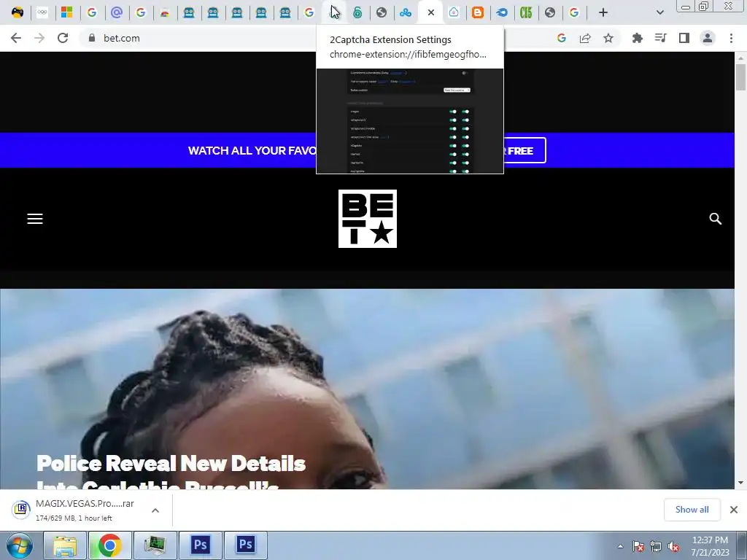Switch to the first tab with penguin icon
The image size is (747, 560).
pyautogui.click(x=18, y=12)
